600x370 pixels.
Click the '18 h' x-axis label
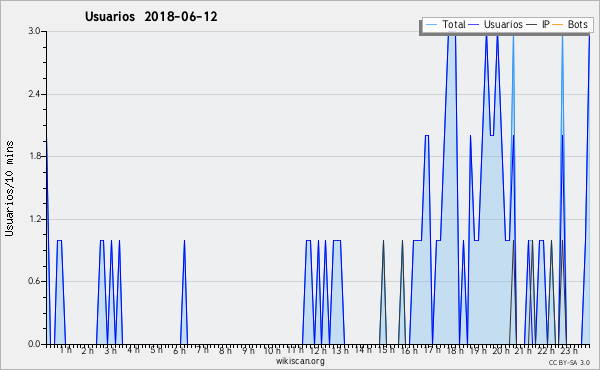tap(455, 350)
